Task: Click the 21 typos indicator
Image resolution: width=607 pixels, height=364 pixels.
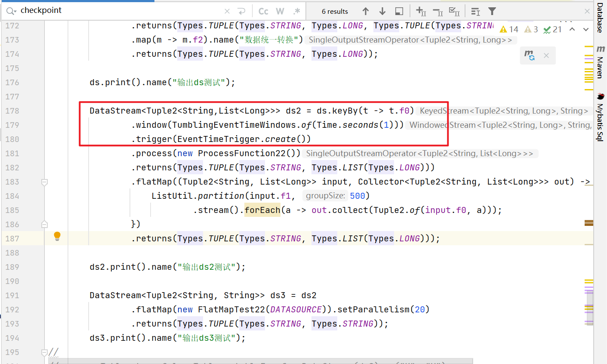Action: click(x=553, y=29)
